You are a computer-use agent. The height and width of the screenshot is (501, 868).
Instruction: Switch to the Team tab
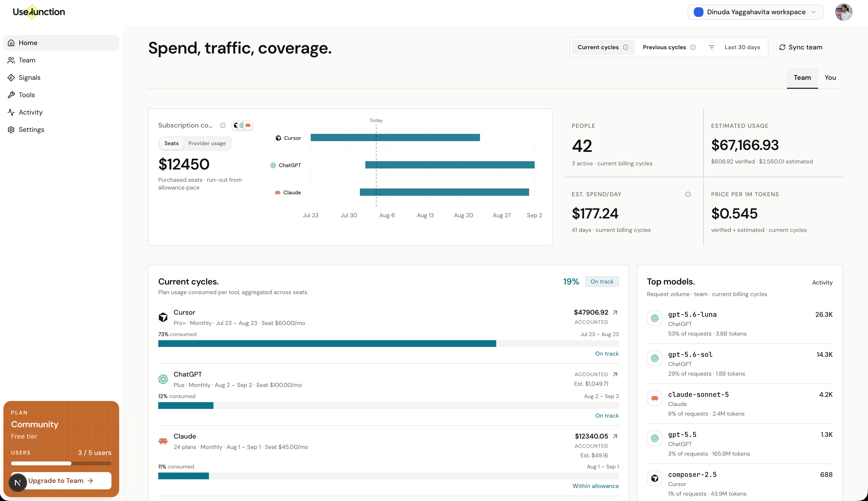coord(802,78)
